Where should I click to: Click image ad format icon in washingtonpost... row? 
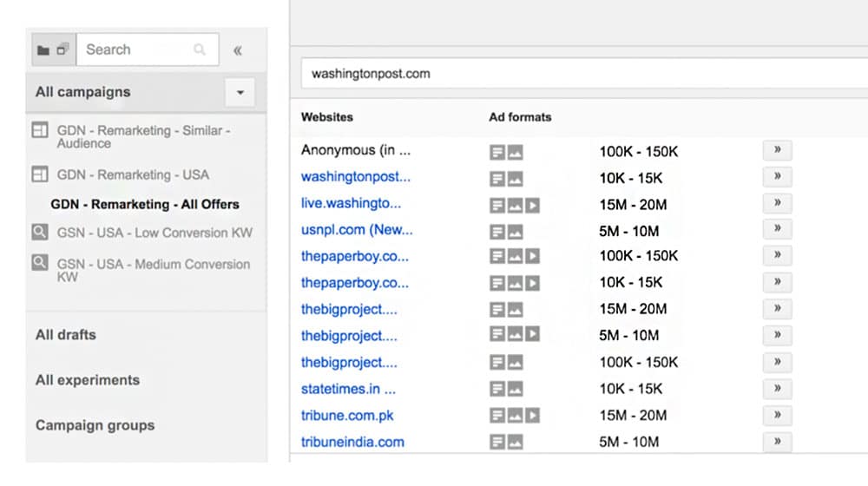(x=516, y=179)
